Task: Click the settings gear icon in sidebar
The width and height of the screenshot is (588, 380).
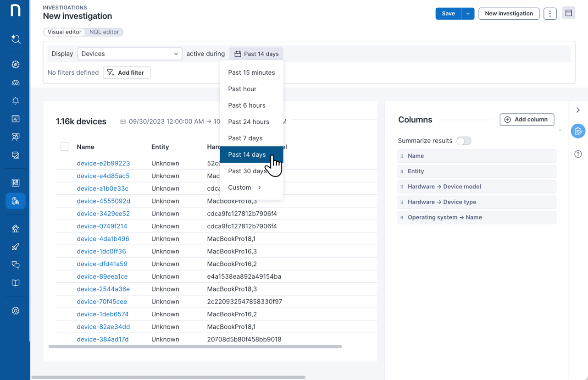Action: (16, 311)
